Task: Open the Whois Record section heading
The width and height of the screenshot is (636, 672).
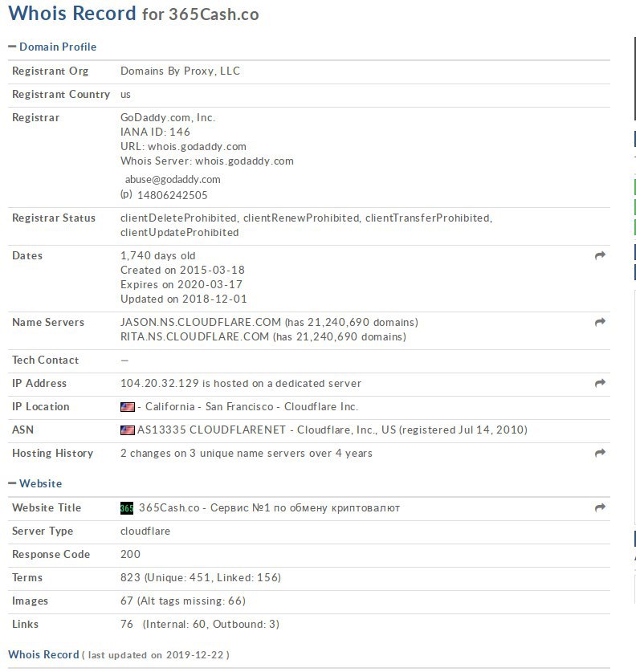Action: coord(43,654)
